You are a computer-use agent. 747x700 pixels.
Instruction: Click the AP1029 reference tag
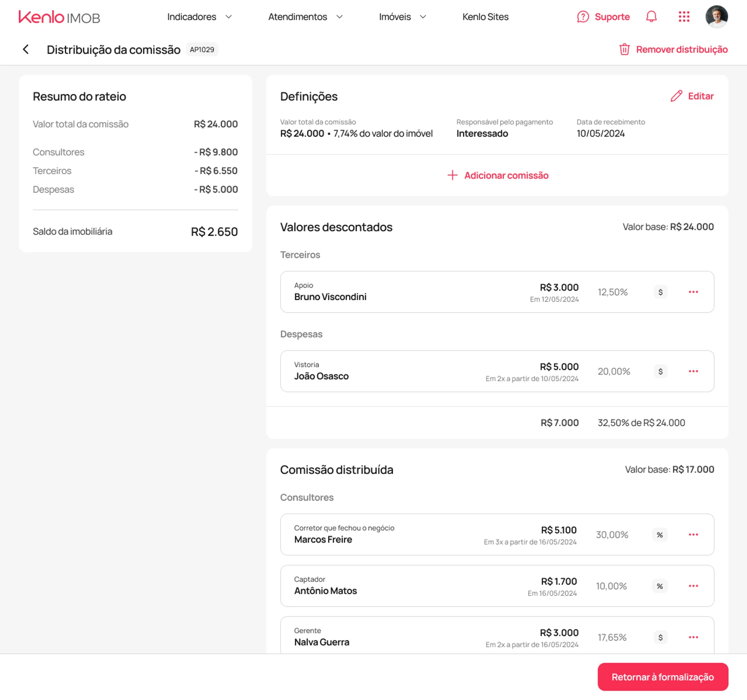tap(202, 49)
